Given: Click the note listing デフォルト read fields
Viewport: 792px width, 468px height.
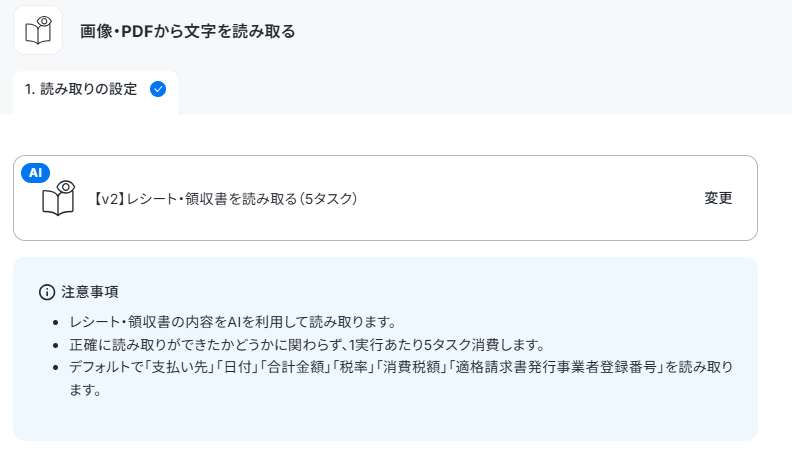Looking at the screenshot, I should tap(401, 379).
